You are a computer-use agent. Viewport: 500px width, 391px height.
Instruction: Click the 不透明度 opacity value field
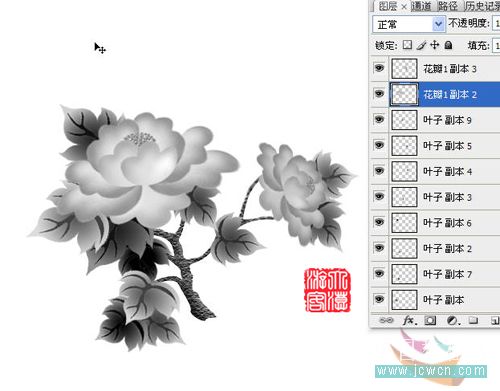click(x=496, y=24)
